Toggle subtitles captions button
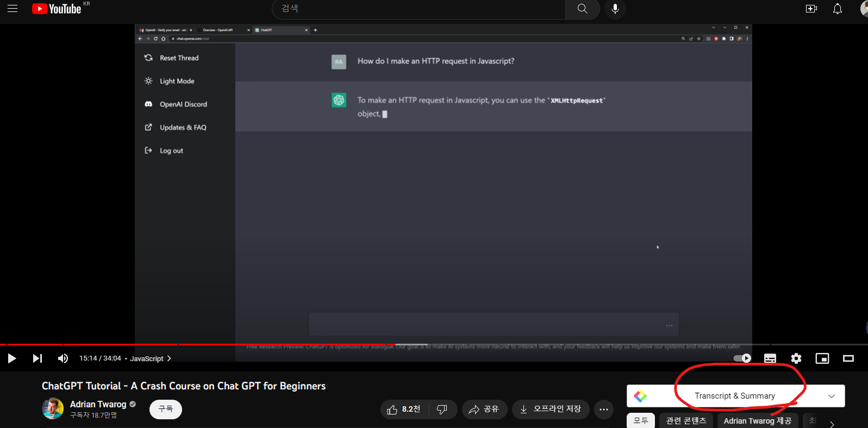The width and height of the screenshot is (868, 428). coord(770,358)
